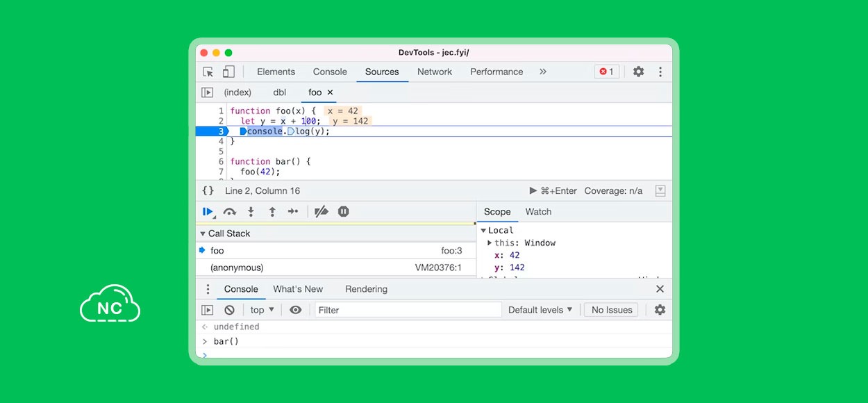Clear the console icon
This screenshot has width=868, height=403.
tap(229, 310)
